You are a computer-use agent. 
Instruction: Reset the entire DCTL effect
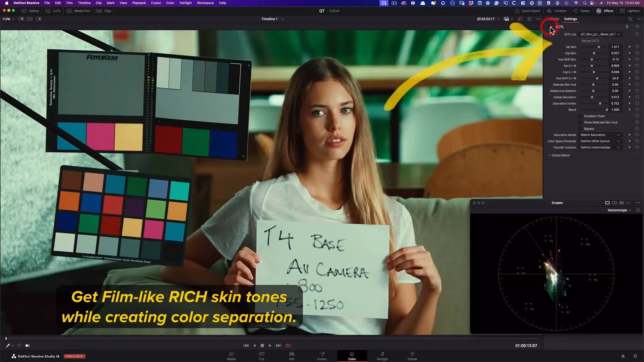click(x=637, y=27)
